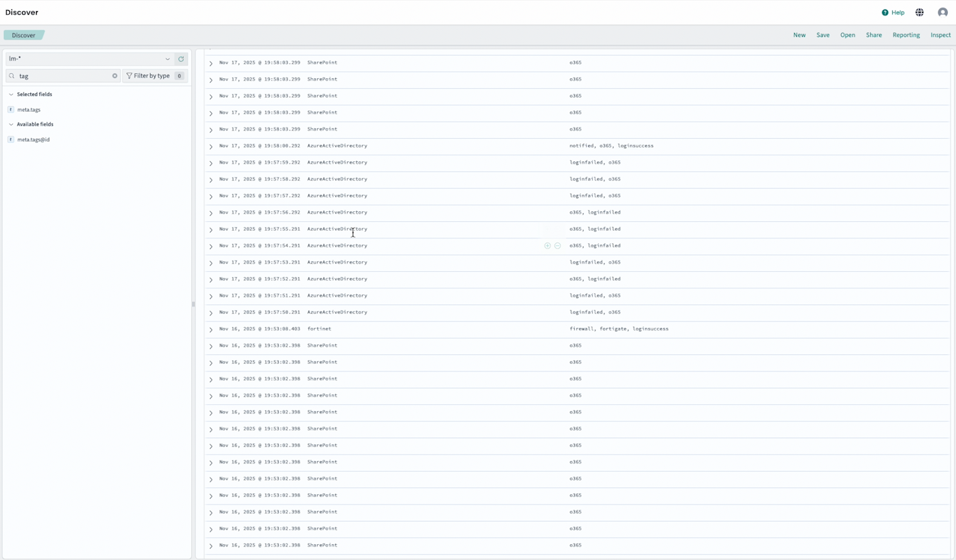
Task: Click the 'fortinet' source cell
Action: pyautogui.click(x=319, y=329)
